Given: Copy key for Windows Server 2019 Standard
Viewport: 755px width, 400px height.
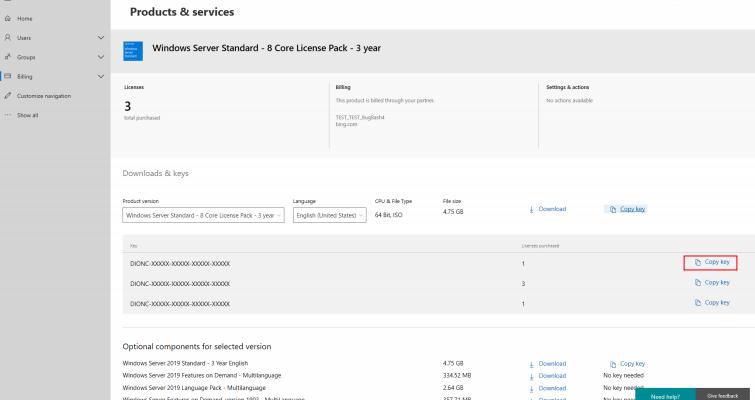Looking at the screenshot, I should click(x=632, y=363).
